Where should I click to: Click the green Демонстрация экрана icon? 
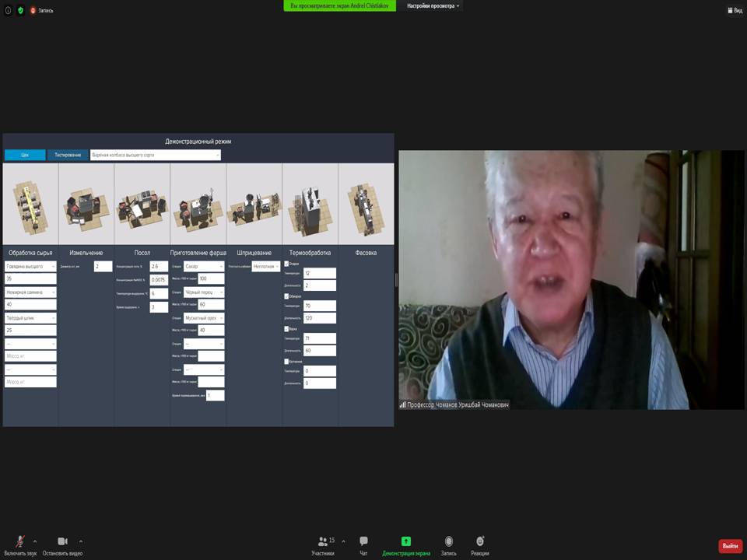[x=405, y=541]
